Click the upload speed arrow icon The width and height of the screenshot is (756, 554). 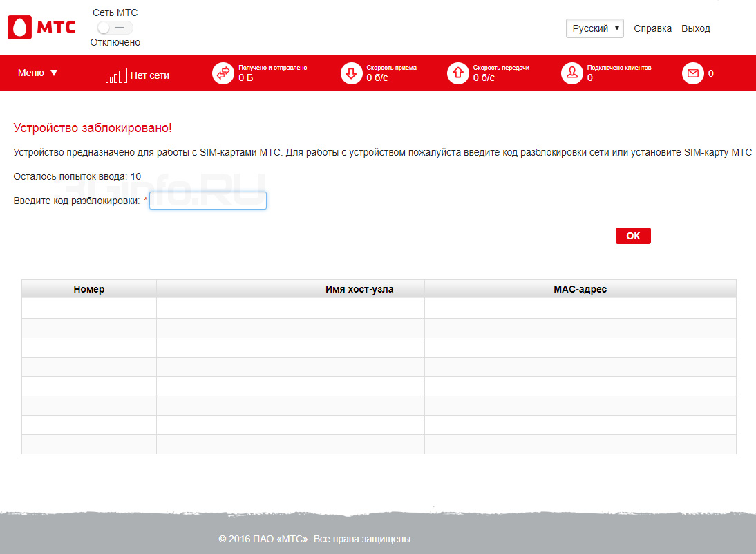click(457, 73)
